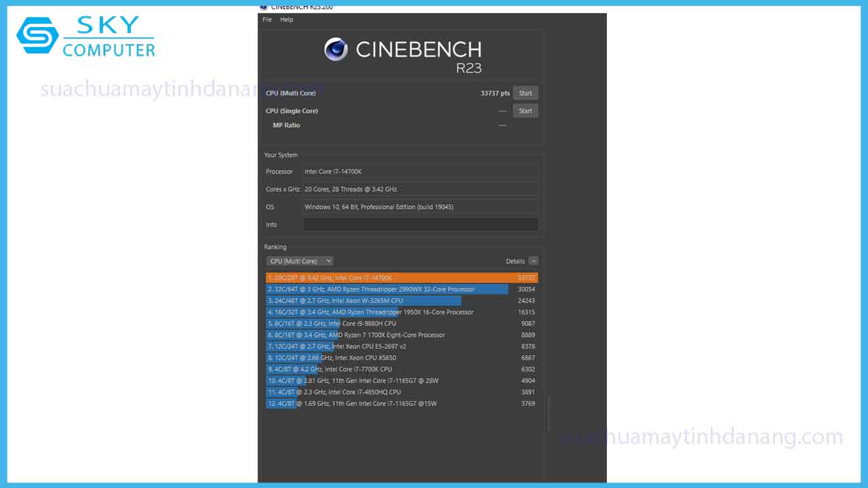Select the Intel Core i7-14700K ranking row
The height and width of the screenshot is (488, 868).
pos(402,278)
